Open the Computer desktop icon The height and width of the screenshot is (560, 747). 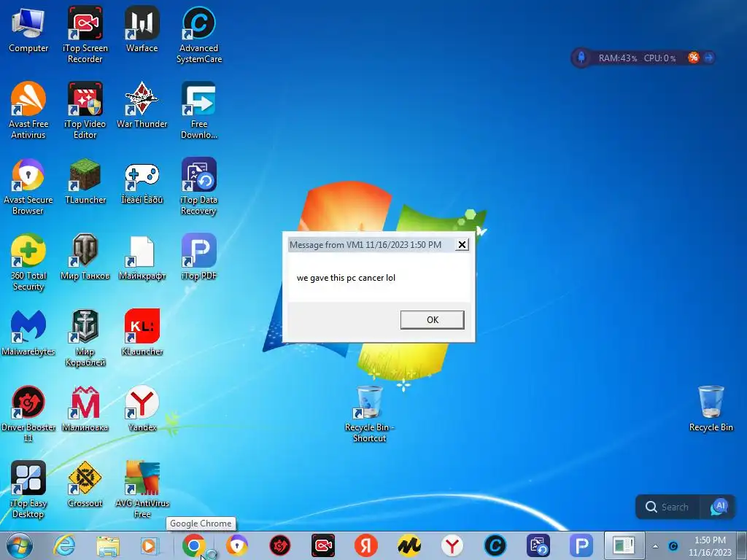coord(28,29)
